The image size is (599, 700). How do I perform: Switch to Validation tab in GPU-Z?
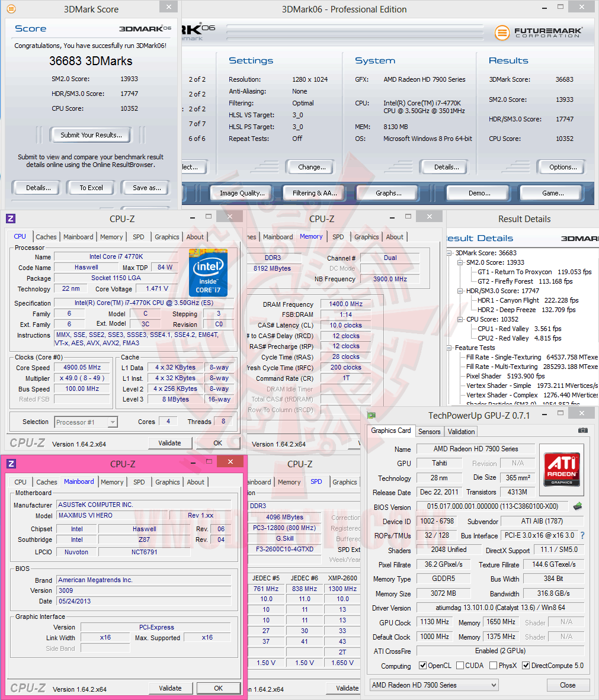point(461,432)
